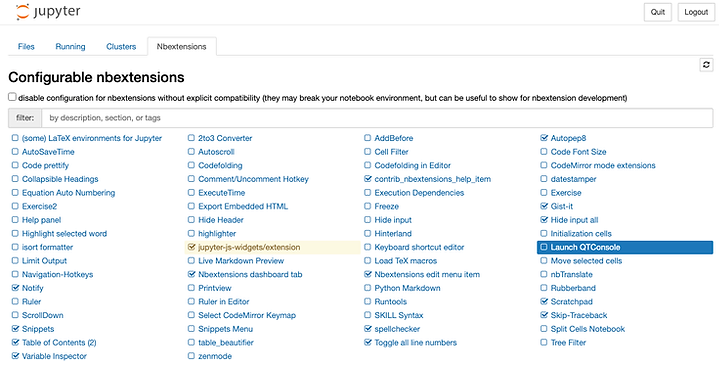This screenshot has width=719, height=371.
Task: Uncheck Toggle all line numbers checkbox
Action: [x=367, y=342]
